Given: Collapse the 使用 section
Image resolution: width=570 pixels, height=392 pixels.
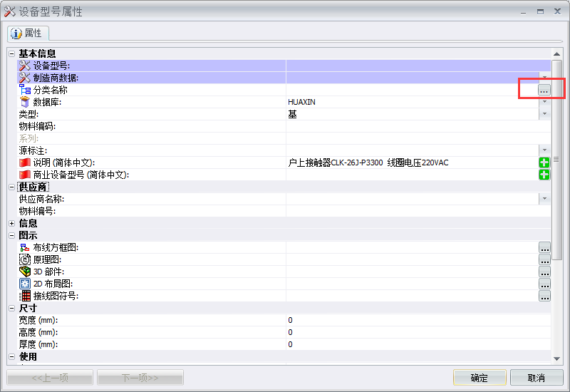Looking at the screenshot, I should click(11, 357).
